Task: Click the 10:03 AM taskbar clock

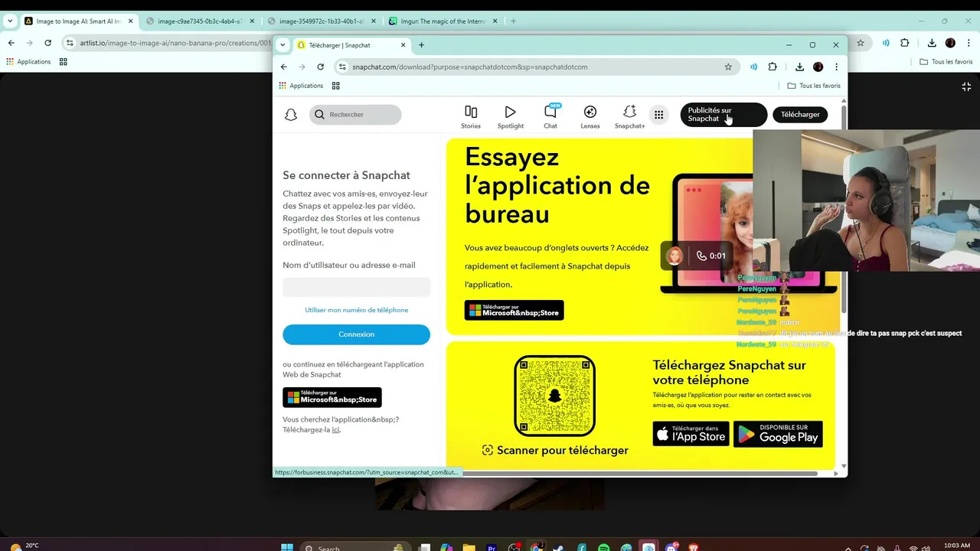Action: 957,546
